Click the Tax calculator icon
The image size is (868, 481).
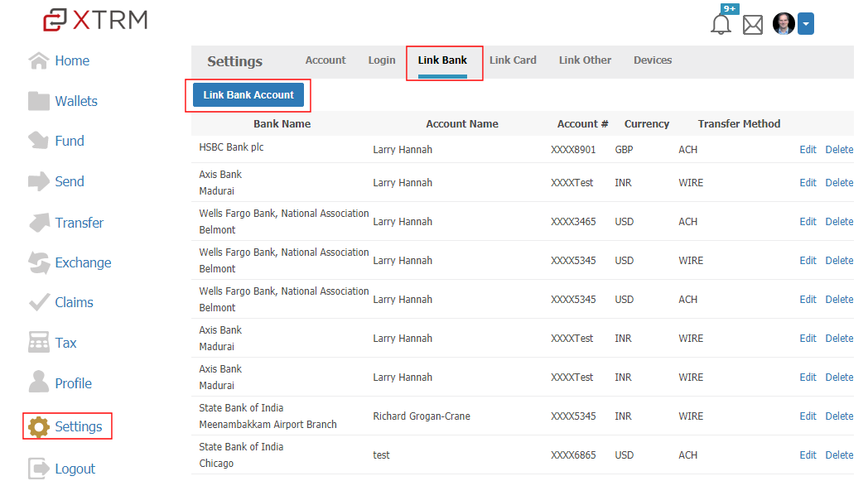(x=38, y=343)
